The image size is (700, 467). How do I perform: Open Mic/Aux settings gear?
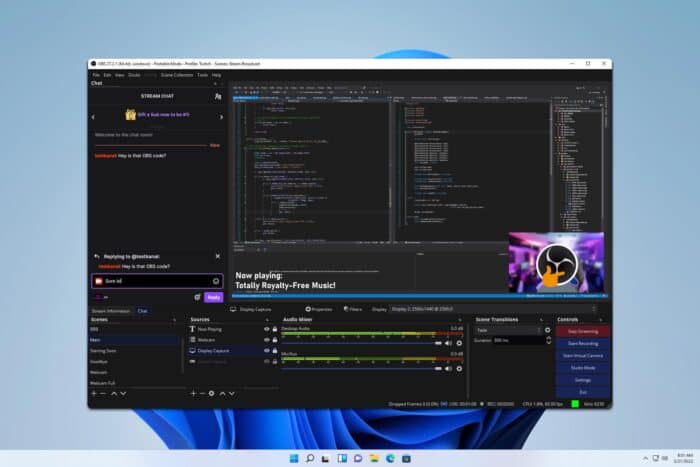(x=459, y=368)
